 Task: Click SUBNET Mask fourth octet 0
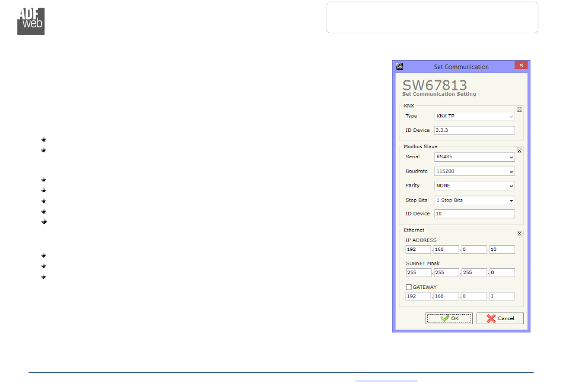tap(502, 273)
